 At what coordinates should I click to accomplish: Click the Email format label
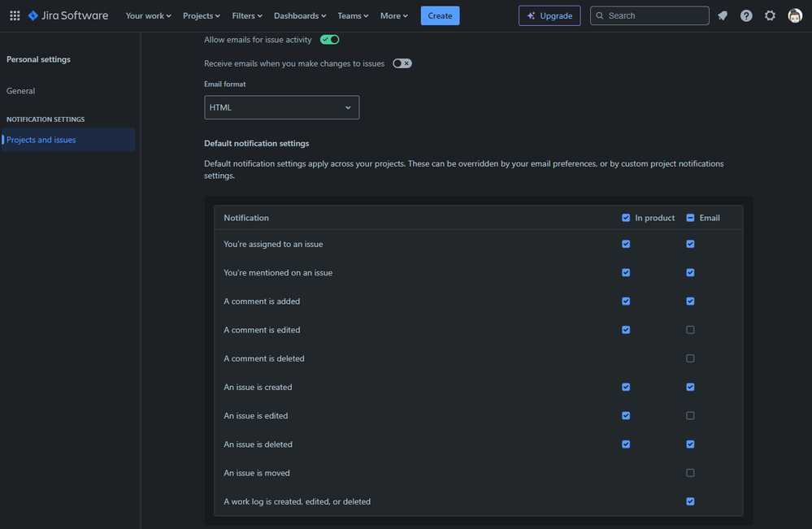click(225, 84)
